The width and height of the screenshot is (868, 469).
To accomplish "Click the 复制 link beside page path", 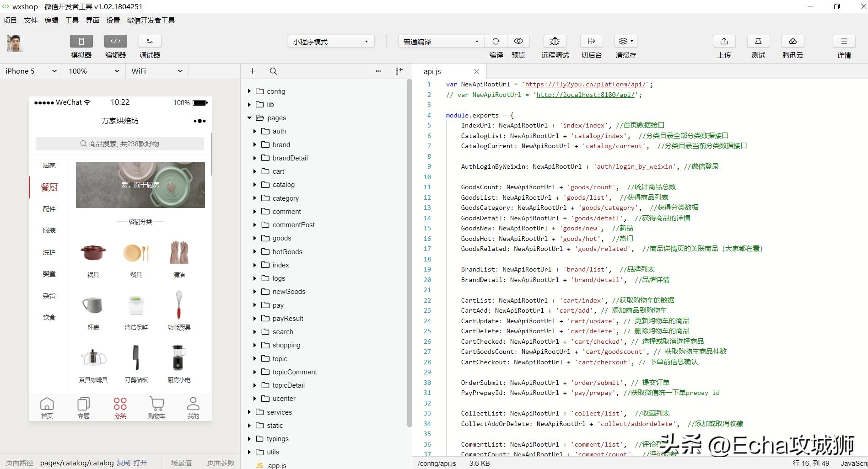I will point(124,463).
